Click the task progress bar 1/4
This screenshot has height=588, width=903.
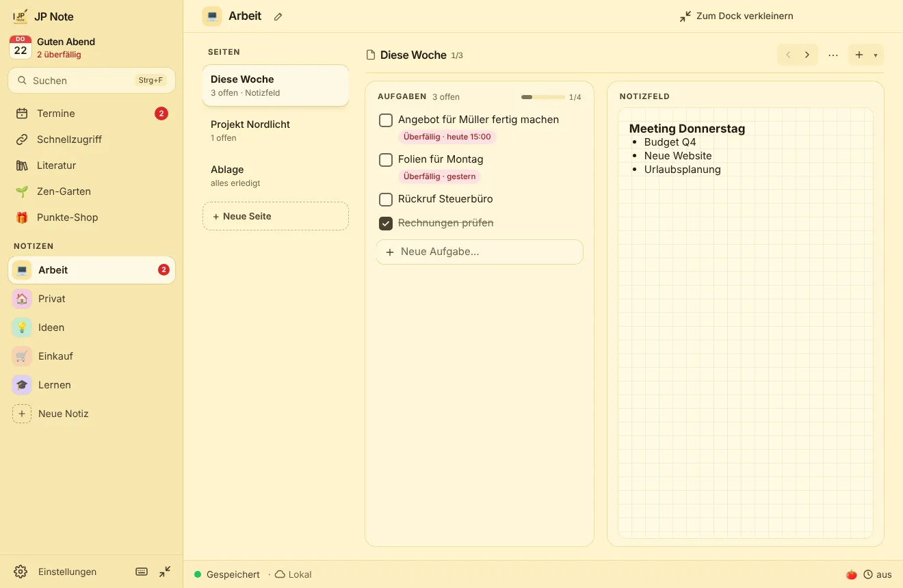pos(543,97)
